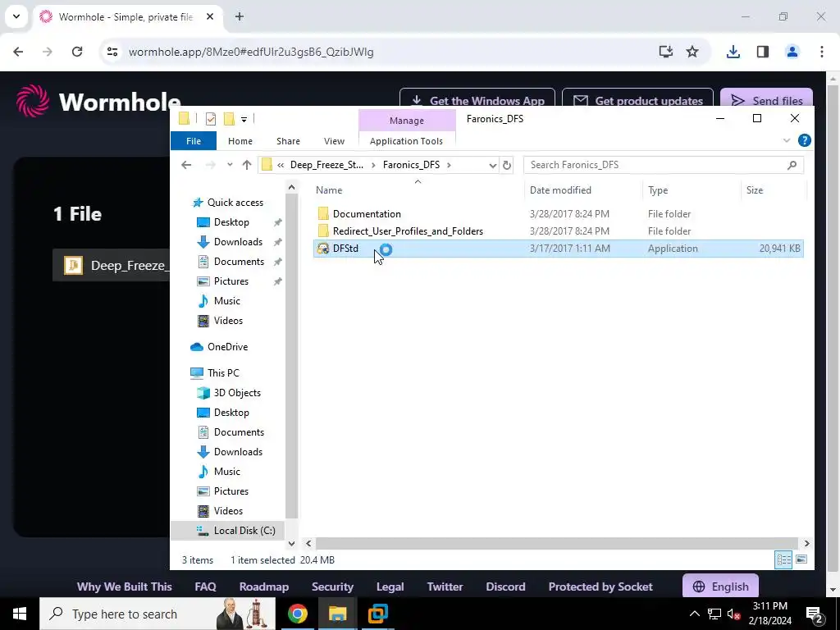Viewport: 840px width, 630px height.
Task: Open address bar history dropdown
Action: point(493,165)
